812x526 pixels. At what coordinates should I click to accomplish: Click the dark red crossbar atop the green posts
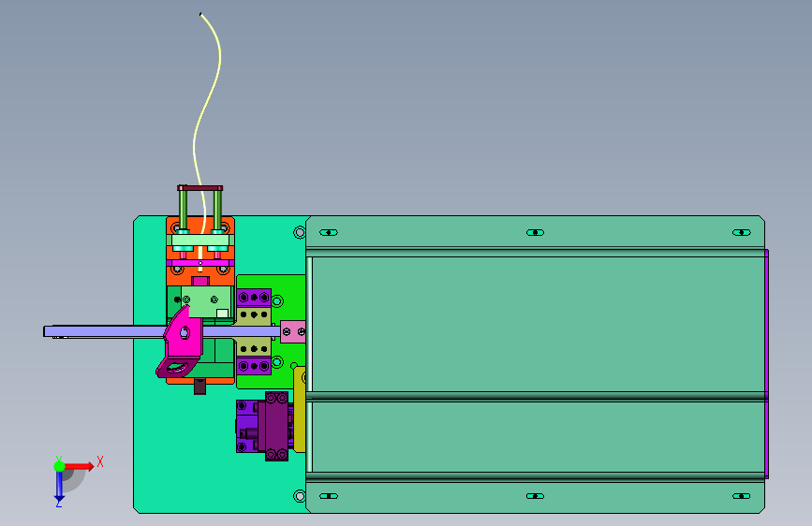[199, 188]
